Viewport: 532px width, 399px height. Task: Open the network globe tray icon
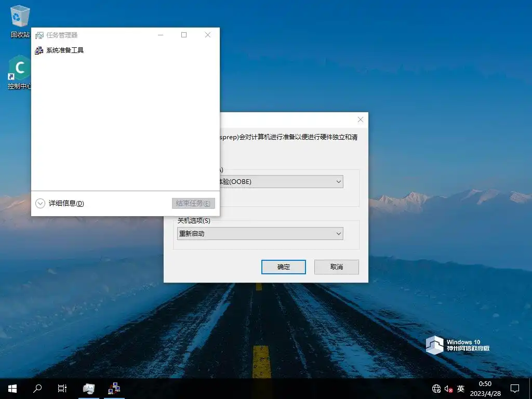[x=436, y=389]
